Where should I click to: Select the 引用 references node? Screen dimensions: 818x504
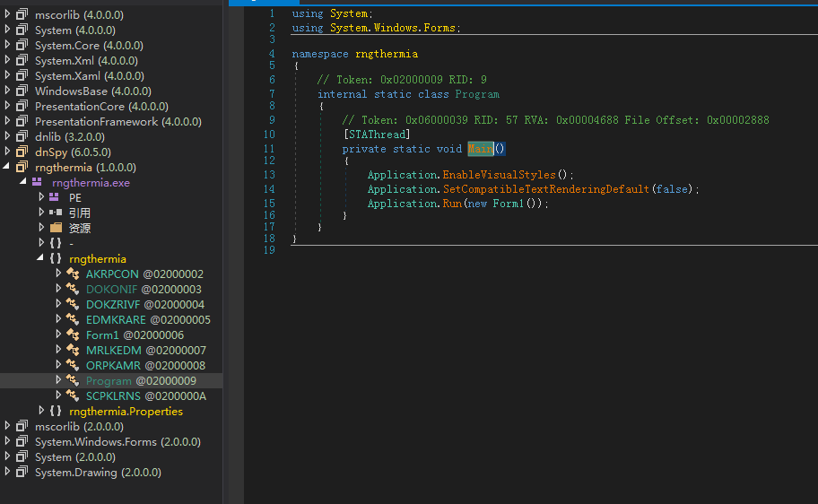point(79,213)
